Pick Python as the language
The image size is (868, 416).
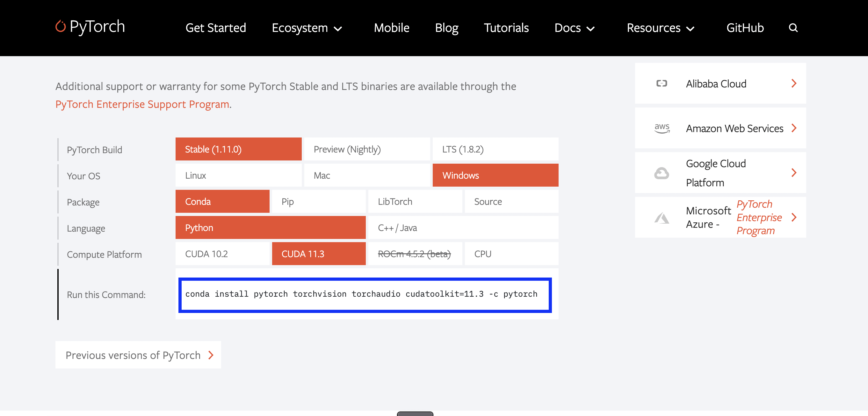click(271, 228)
